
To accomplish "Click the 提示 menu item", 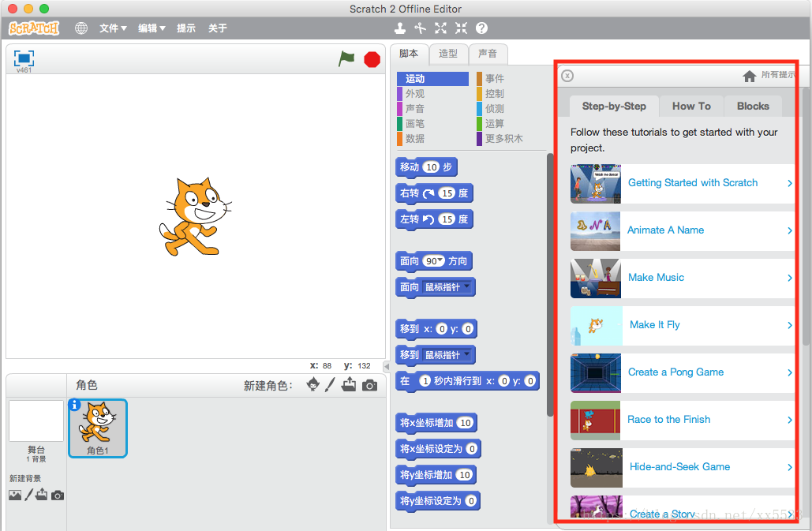I will [186, 28].
